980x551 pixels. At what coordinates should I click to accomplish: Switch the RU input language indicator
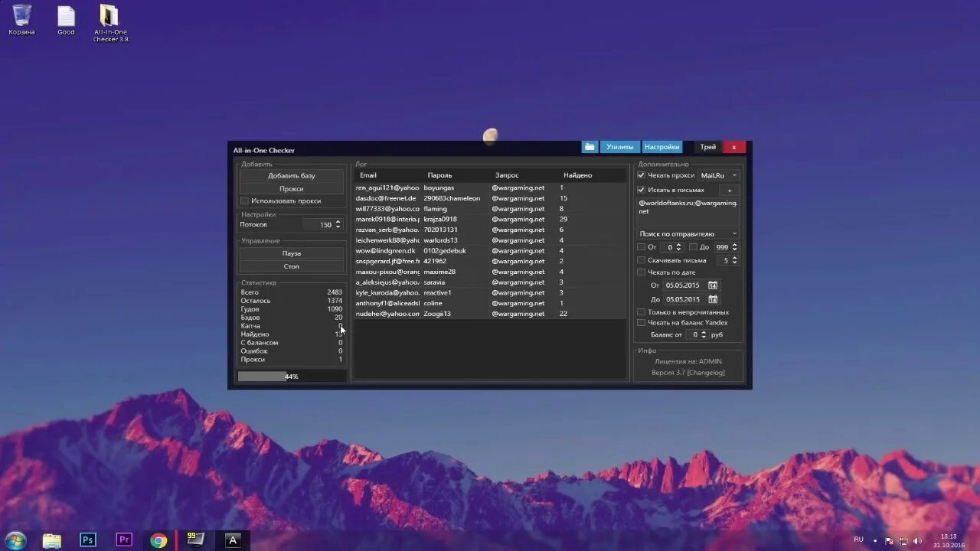pyautogui.click(x=858, y=540)
